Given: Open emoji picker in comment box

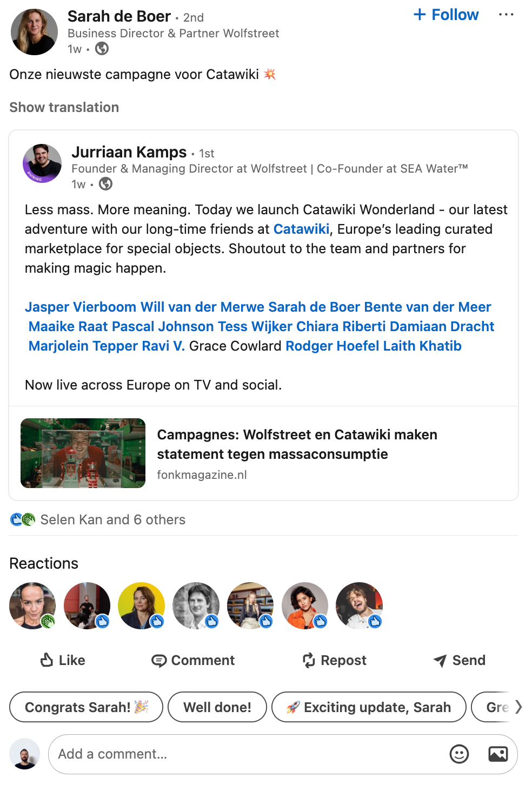Looking at the screenshot, I should pyautogui.click(x=459, y=754).
